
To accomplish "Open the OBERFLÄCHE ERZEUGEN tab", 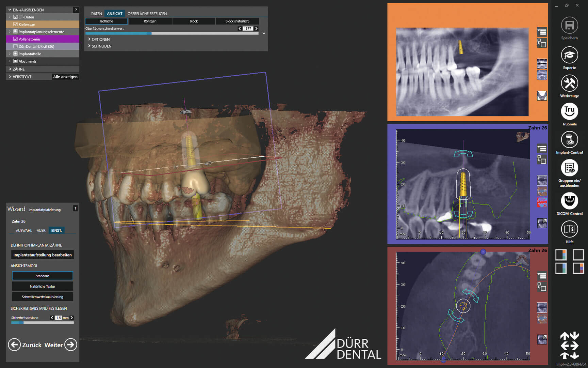I will click(147, 14).
